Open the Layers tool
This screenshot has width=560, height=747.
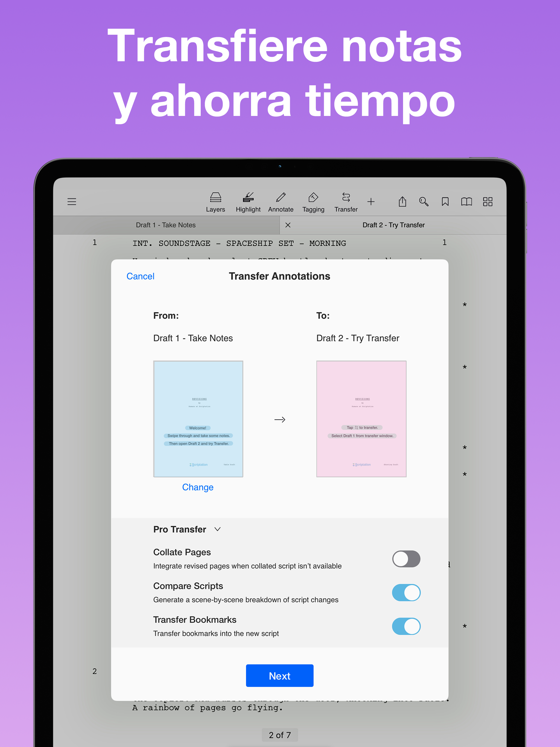[215, 202]
